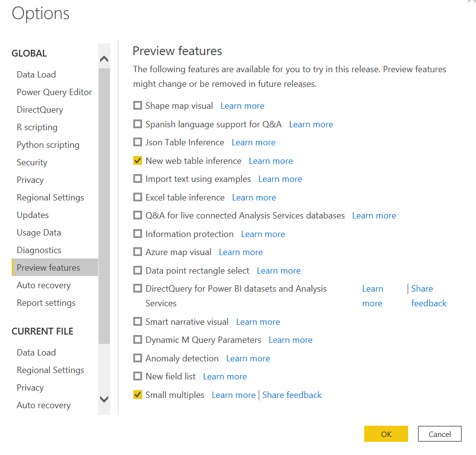Uncheck New web table inference
476x455 pixels.
point(138,160)
